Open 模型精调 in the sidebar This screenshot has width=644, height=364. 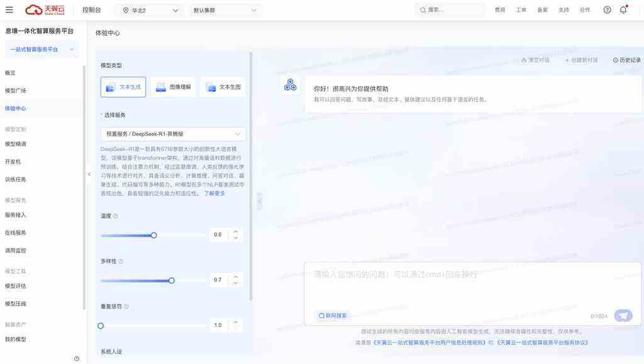click(x=16, y=144)
